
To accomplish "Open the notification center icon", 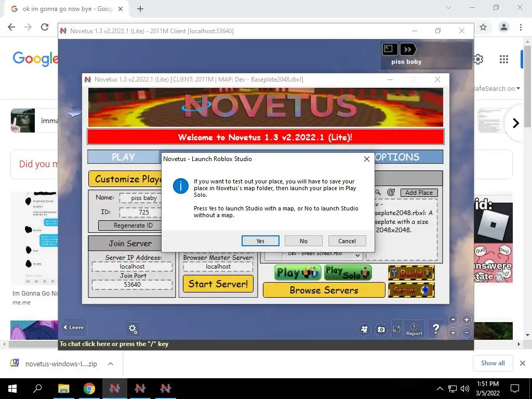I will coord(515,389).
